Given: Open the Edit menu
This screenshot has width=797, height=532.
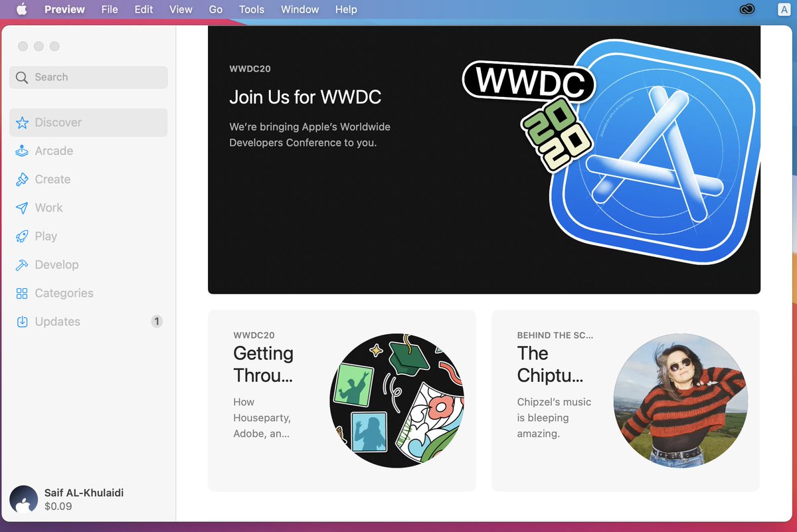Looking at the screenshot, I should point(143,9).
